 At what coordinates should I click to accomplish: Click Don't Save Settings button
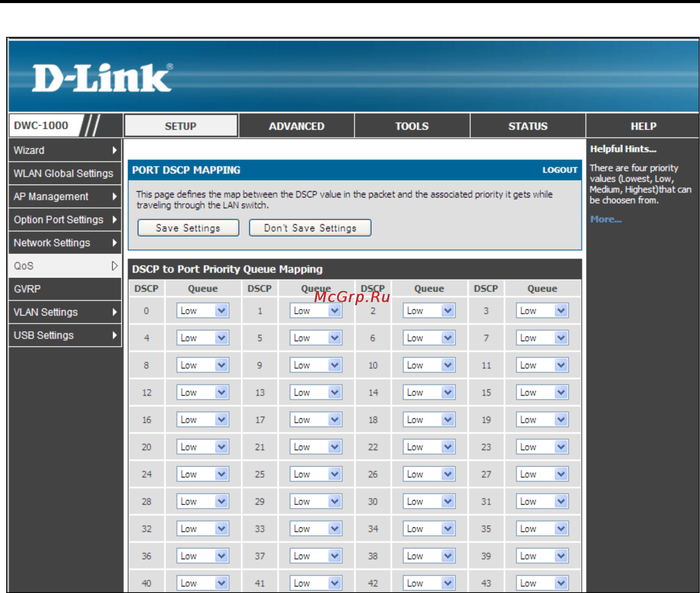[x=310, y=228]
